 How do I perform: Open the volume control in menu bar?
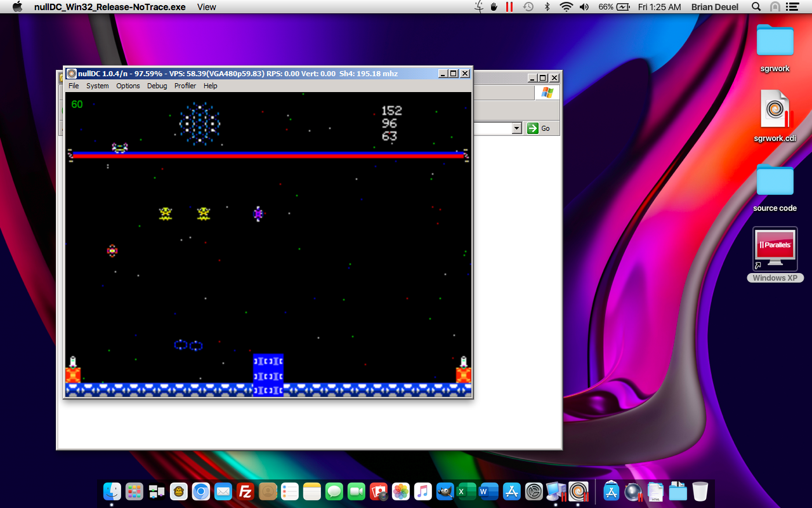click(x=586, y=7)
